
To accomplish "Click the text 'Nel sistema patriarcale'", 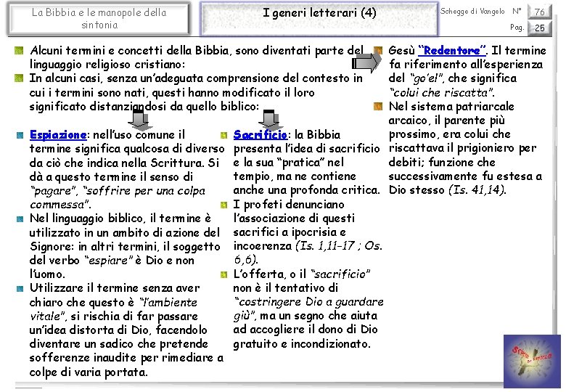I will [451, 107].
